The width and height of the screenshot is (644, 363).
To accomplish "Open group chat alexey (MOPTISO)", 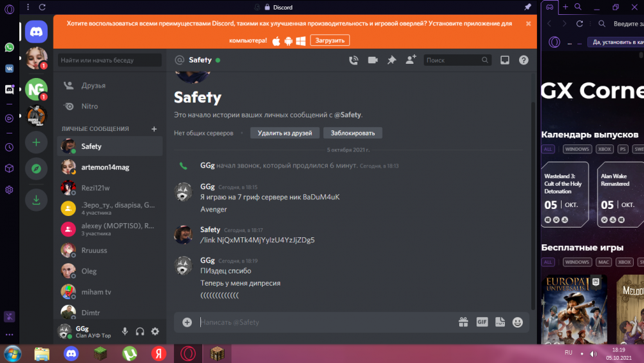I will [109, 230].
